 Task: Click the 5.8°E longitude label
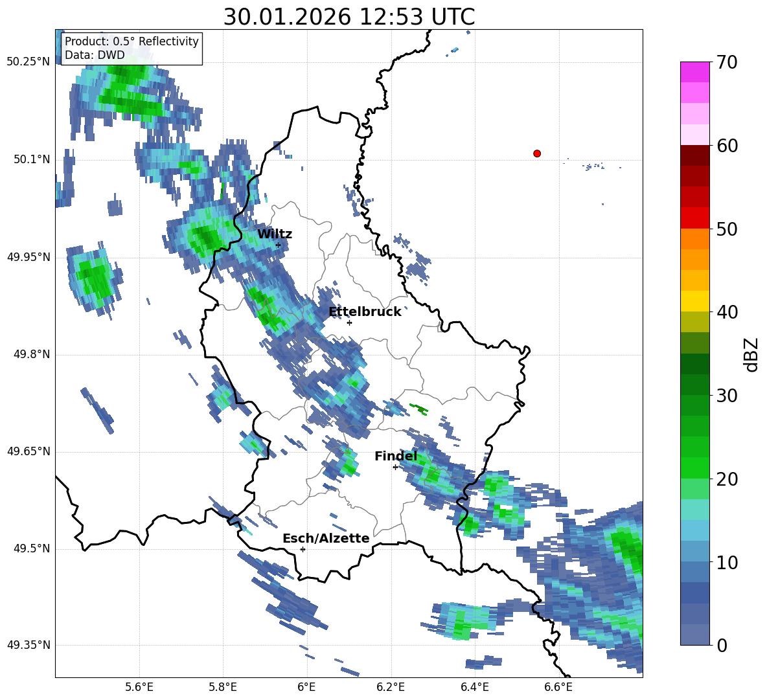[223, 687]
